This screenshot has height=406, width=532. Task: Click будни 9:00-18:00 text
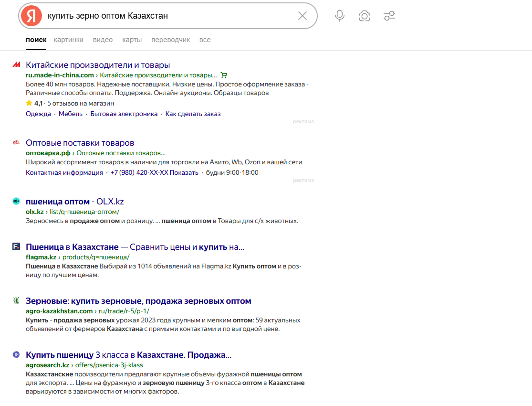(232, 172)
